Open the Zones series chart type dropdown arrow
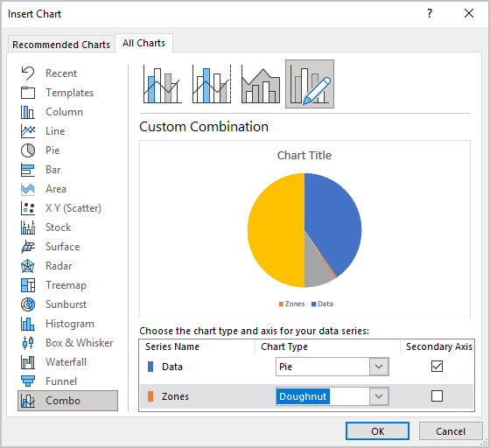 379,396
